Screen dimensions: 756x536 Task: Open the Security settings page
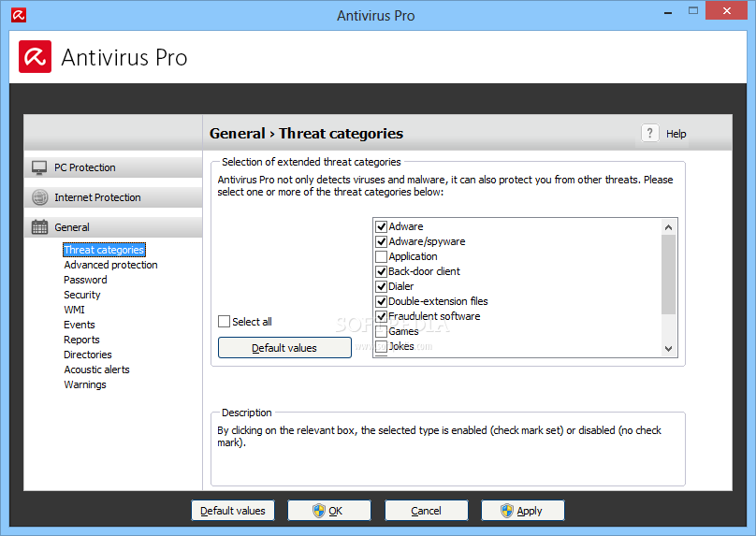[x=82, y=295]
